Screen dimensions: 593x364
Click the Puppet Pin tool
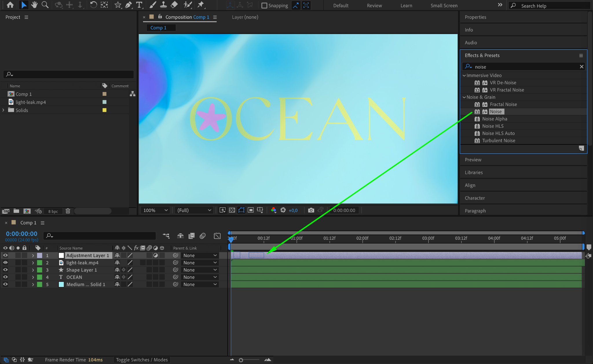[200, 5]
